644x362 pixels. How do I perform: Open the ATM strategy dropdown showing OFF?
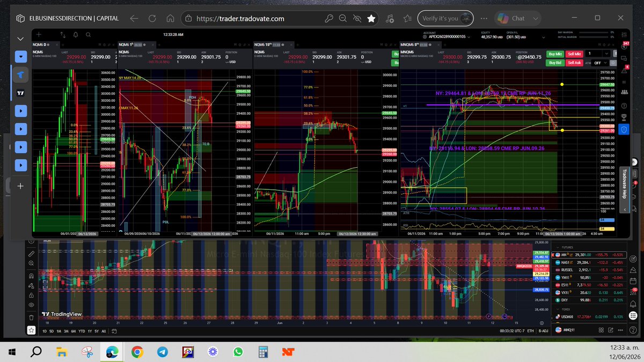[601, 63]
